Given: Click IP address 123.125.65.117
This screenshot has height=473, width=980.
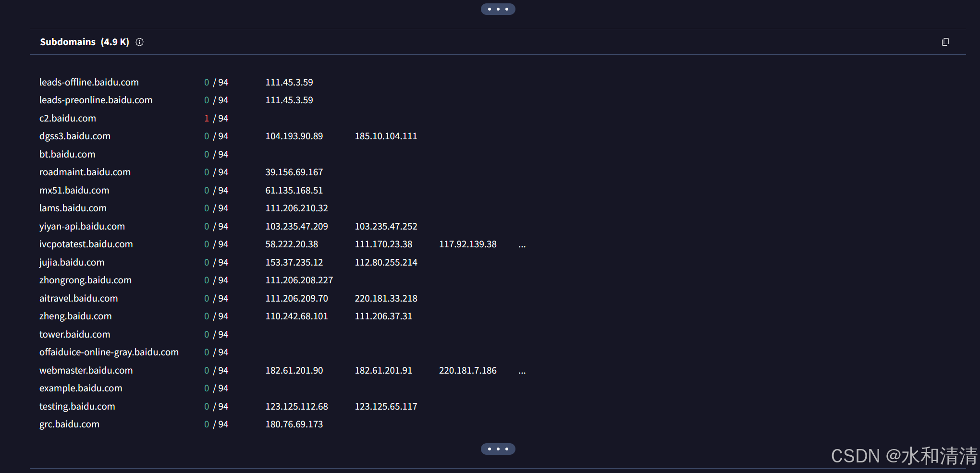Looking at the screenshot, I should tap(386, 406).
